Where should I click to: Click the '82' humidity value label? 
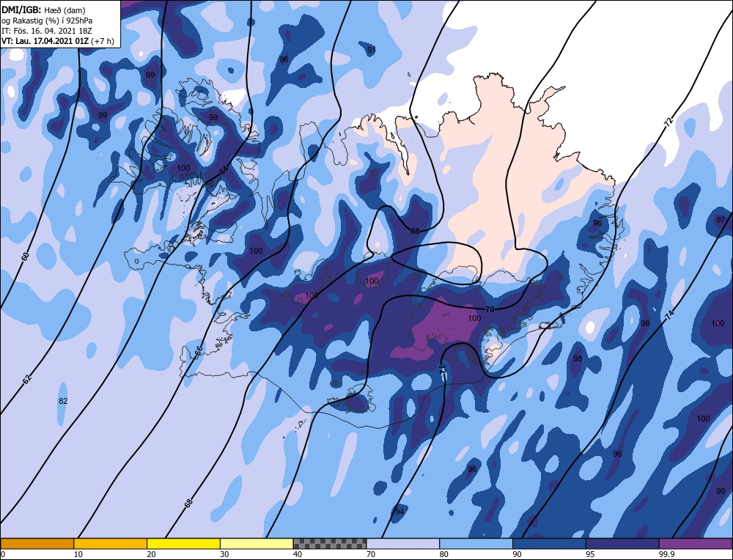63,401
